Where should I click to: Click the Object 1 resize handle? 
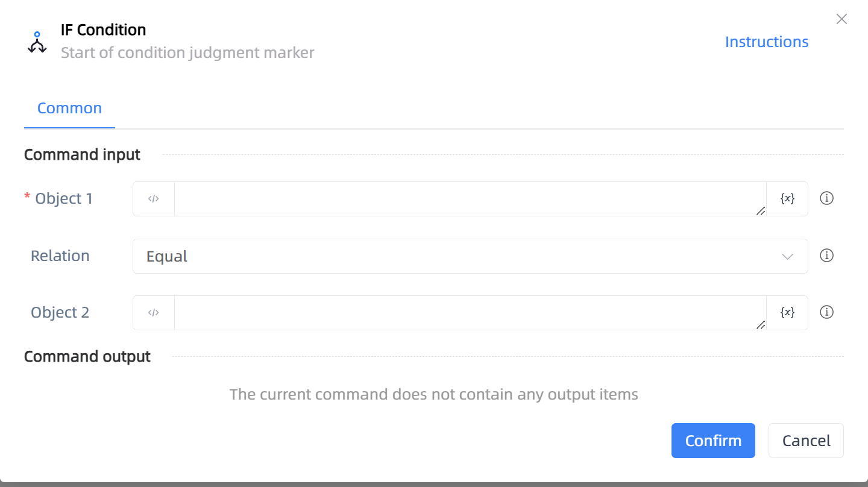(761, 211)
